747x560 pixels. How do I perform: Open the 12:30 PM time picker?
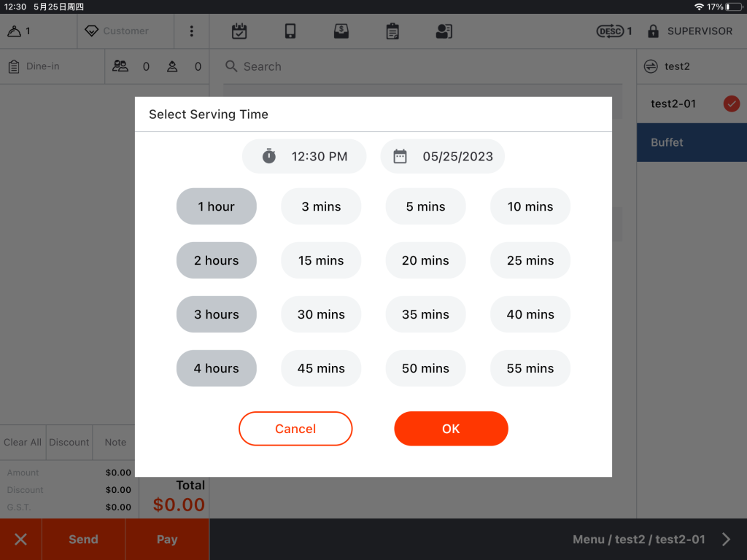coord(304,156)
